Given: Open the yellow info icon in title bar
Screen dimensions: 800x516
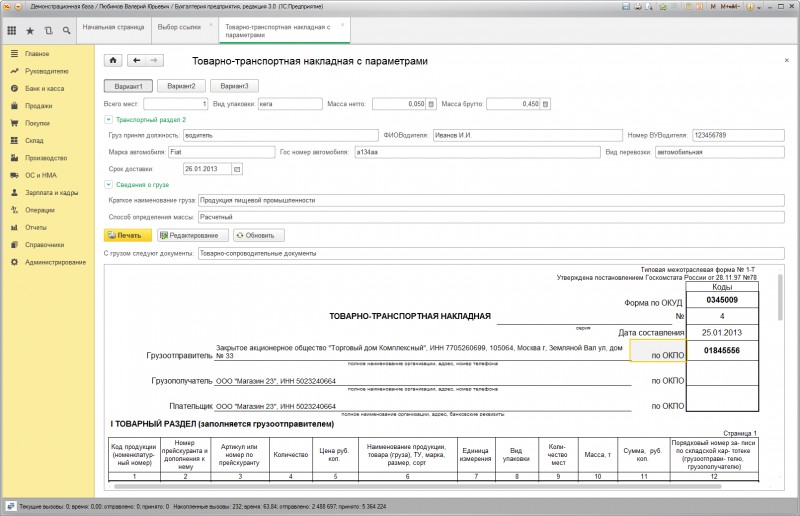Looking at the screenshot, I should [750, 7].
